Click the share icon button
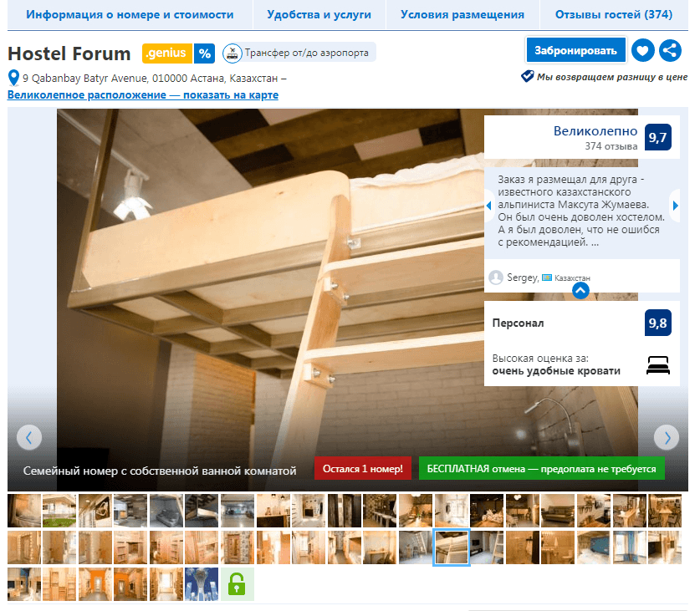The image size is (700, 611). [x=670, y=50]
